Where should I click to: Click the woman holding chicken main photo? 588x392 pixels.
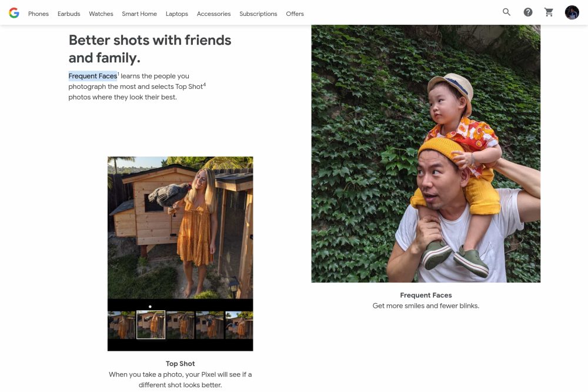tap(180, 227)
